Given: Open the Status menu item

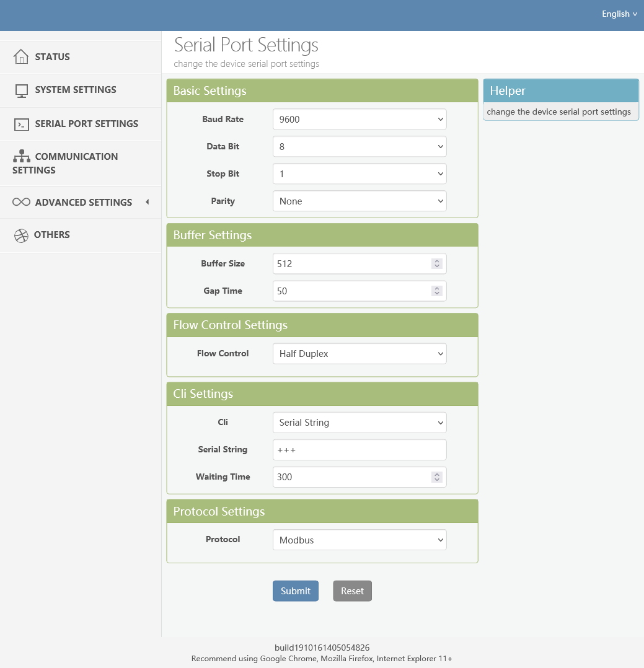Looking at the screenshot, I should click(53, 57).
